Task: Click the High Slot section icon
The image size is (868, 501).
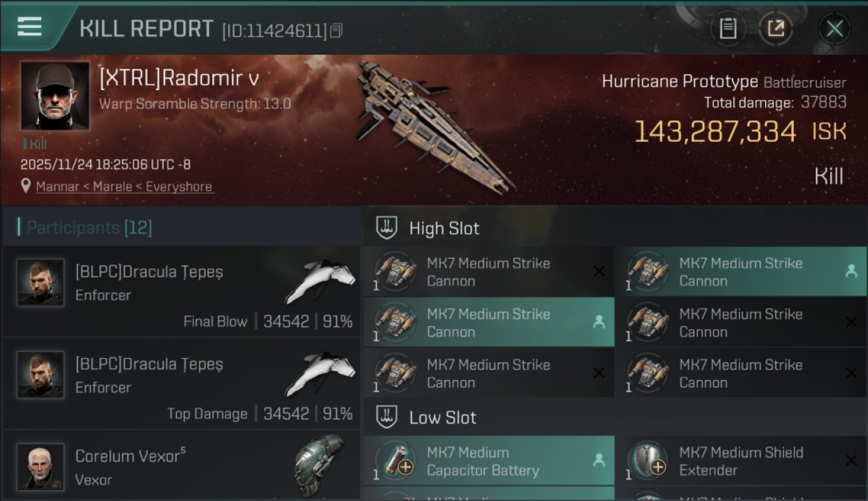Action: (387, 228)
